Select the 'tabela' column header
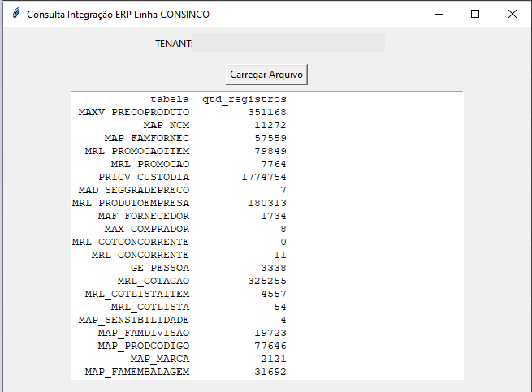 170,99
